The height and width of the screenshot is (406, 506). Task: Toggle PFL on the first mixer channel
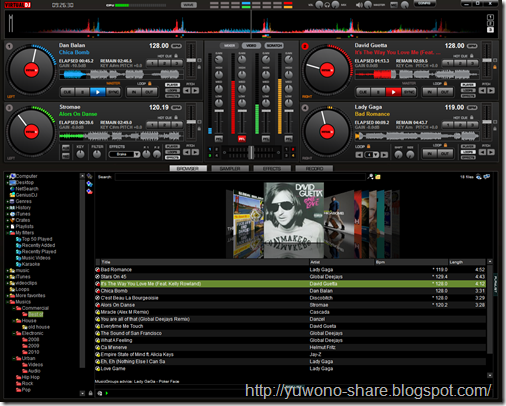click(x=219, y=139)
